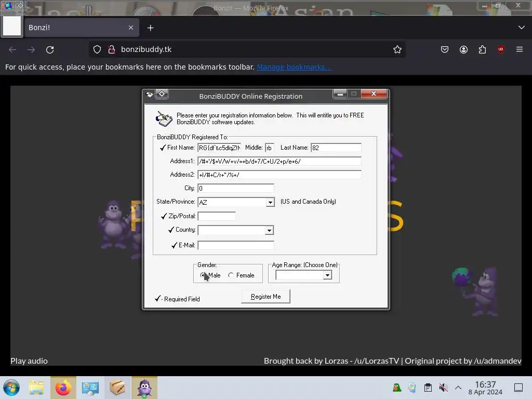
Task: Click the muted volume tray icon
Action: click(x=443, y=388)
